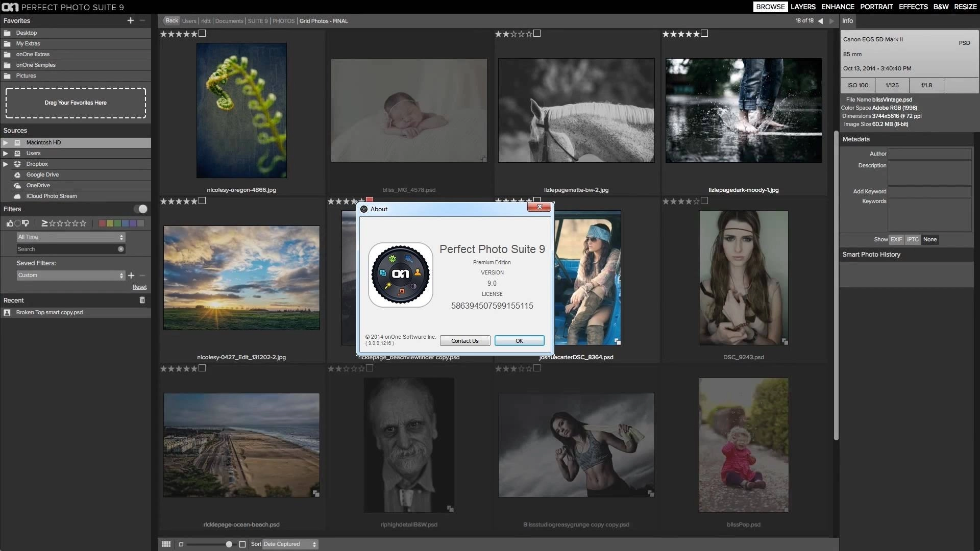Select Google Drive source

tap(76, 174)
